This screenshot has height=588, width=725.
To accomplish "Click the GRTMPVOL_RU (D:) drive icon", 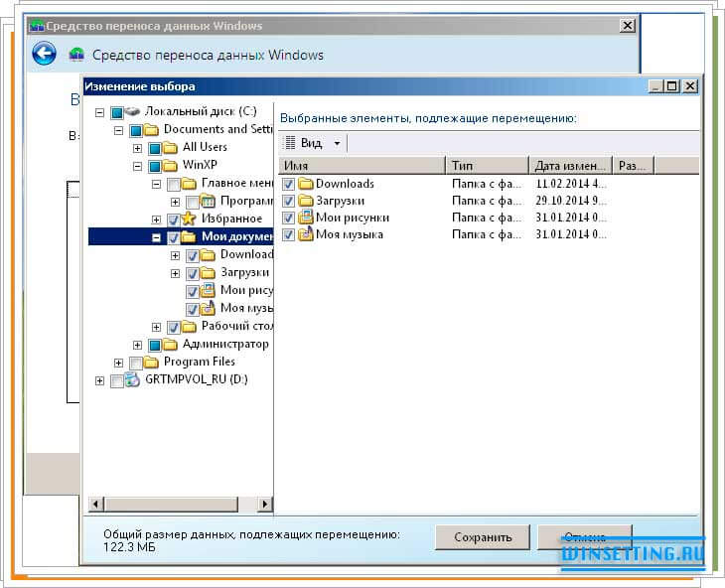I will click(x=132, y=380).
